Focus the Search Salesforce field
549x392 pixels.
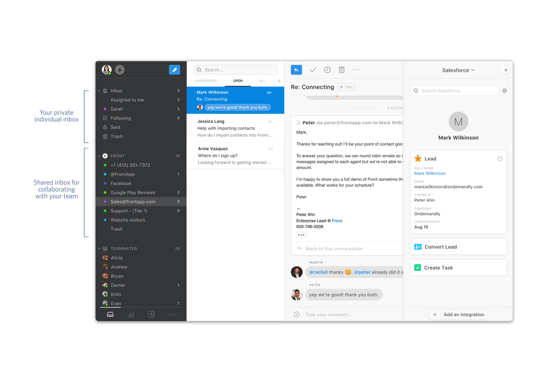[454, 91]
